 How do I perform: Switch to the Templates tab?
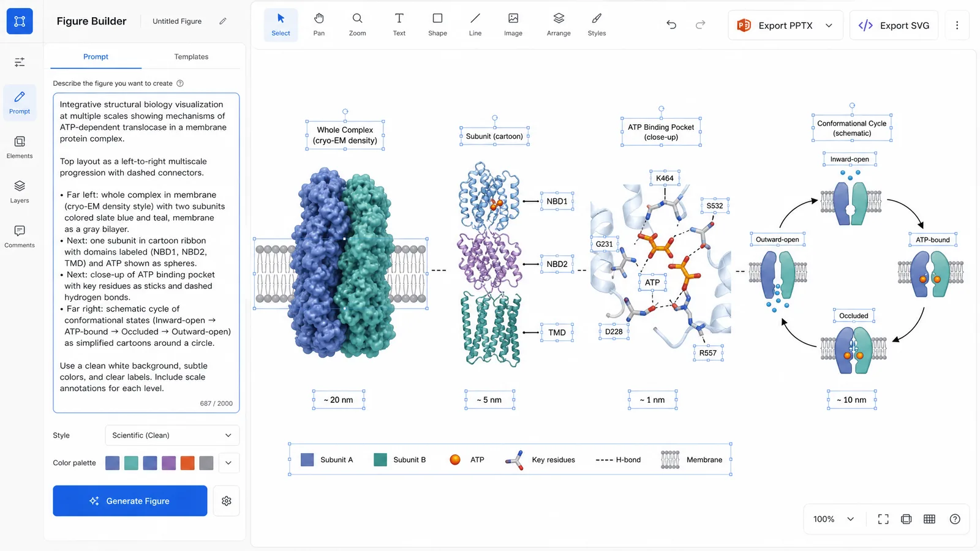coord(191,56)
